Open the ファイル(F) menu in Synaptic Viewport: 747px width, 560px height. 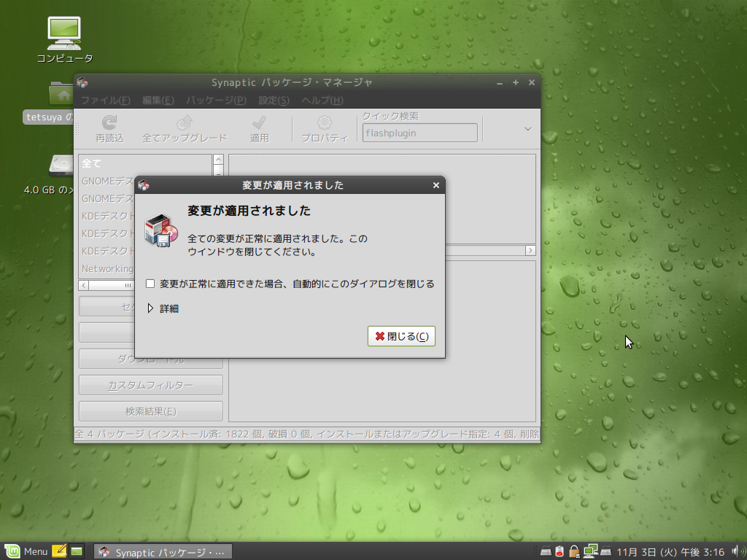pyautogui.click(x=105, y=100)
